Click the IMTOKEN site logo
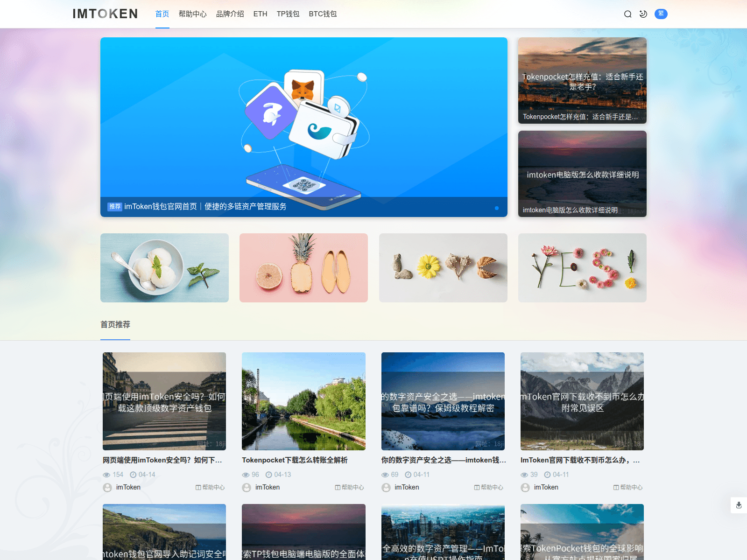Viewport: 747px width, 560px height. tap(105, 14)
